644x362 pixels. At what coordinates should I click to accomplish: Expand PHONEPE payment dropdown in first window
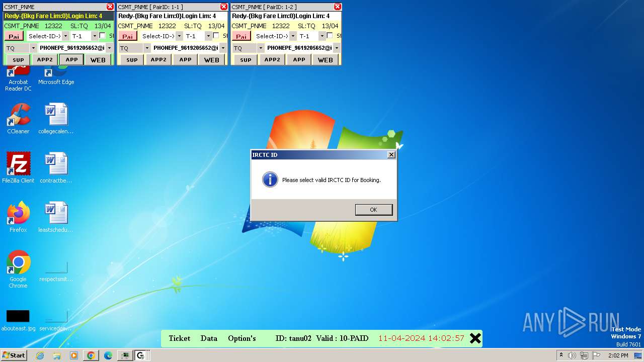(109, 48)
